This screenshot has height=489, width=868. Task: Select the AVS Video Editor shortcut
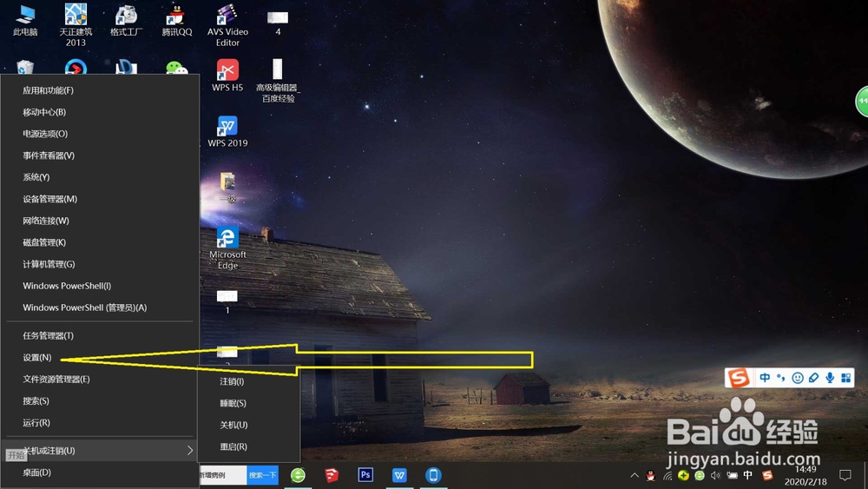pyautogui.click(x=227, y=25)
